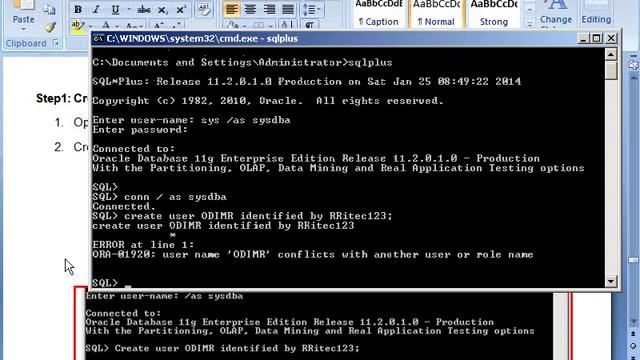The height and width of the screenshot is (360, 640).
Task: Click cmd window scrollbar down arrow
Action: 611,281
